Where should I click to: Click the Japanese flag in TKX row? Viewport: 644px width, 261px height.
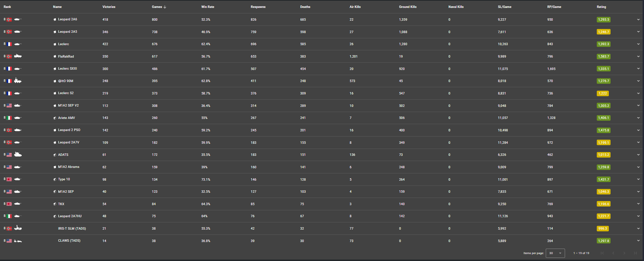(9, 204)
